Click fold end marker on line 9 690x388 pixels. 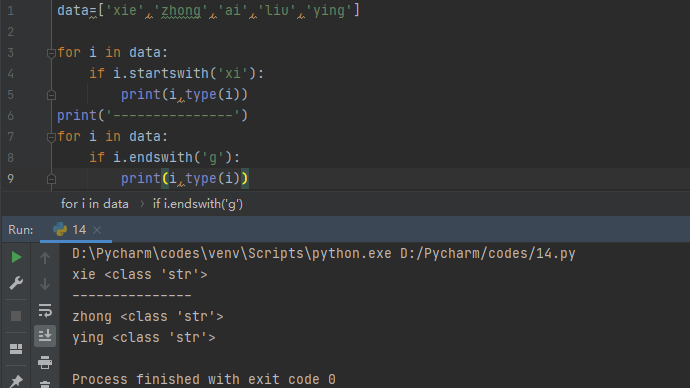pyautogui.click(x=51, y=179)
